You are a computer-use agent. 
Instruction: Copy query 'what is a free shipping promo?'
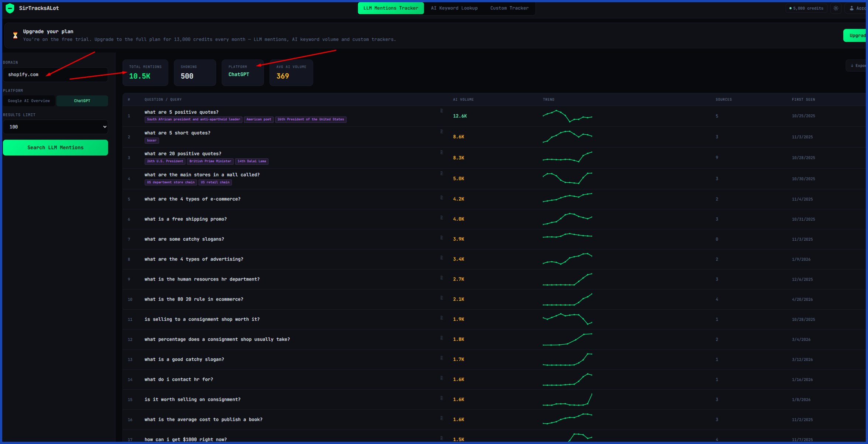441,217
